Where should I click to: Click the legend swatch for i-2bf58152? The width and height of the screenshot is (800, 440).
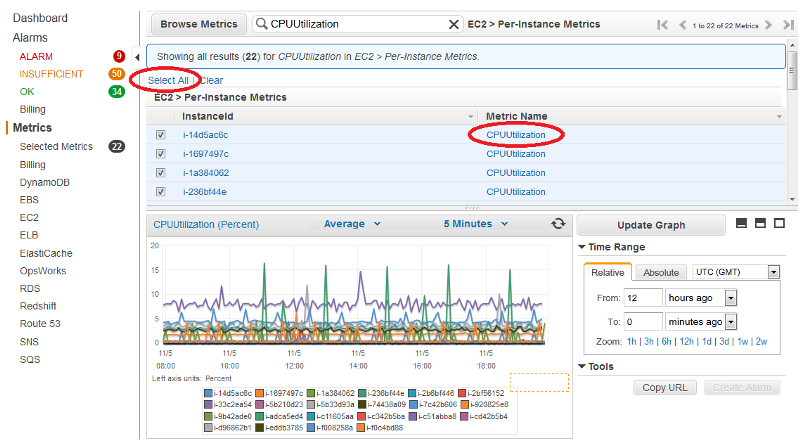(x=462, y=393)
